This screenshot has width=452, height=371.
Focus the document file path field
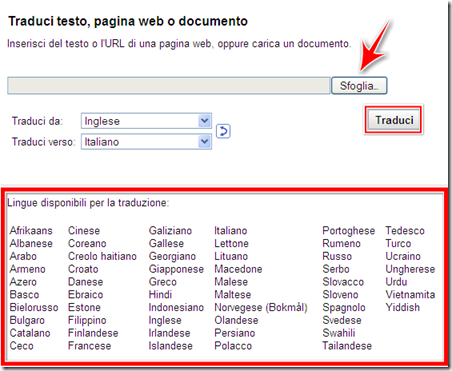coord(169,86)
